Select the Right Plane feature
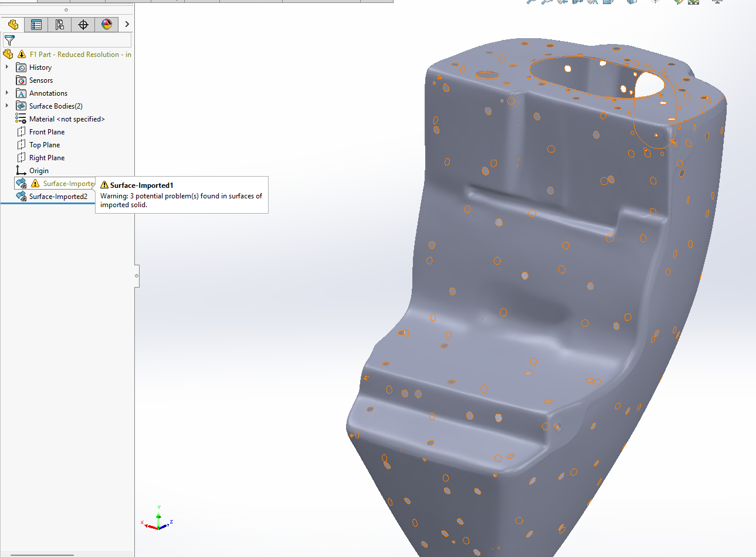The width and height of the screenshot is (756, 557). click(x=47, y=158)
